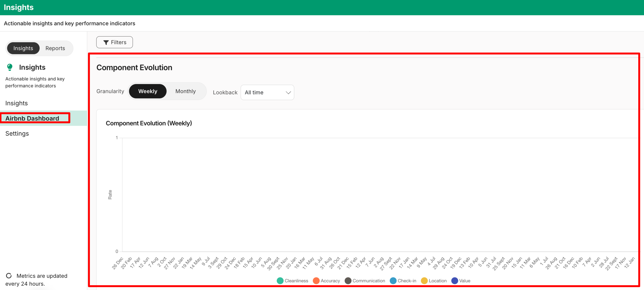Open the Airbnb Dashboard menu item
The width and height of the screenshot is (644, 290).
(32, 118)
